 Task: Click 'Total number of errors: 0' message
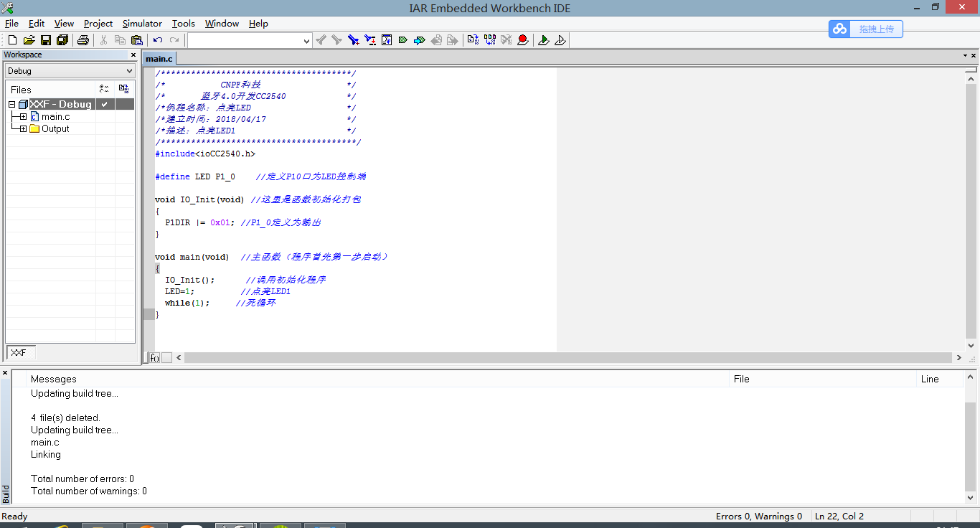click(83, 478)
